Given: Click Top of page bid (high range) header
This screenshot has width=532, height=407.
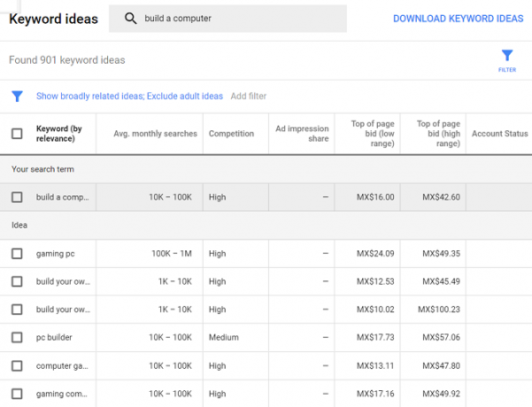Looking at the screenshot, I should 438,134.
